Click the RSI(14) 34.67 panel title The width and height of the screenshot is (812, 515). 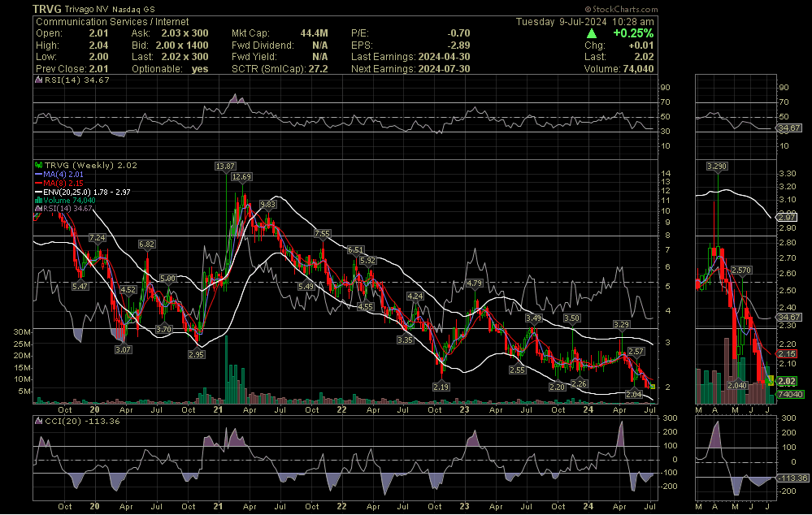(76, 80)
